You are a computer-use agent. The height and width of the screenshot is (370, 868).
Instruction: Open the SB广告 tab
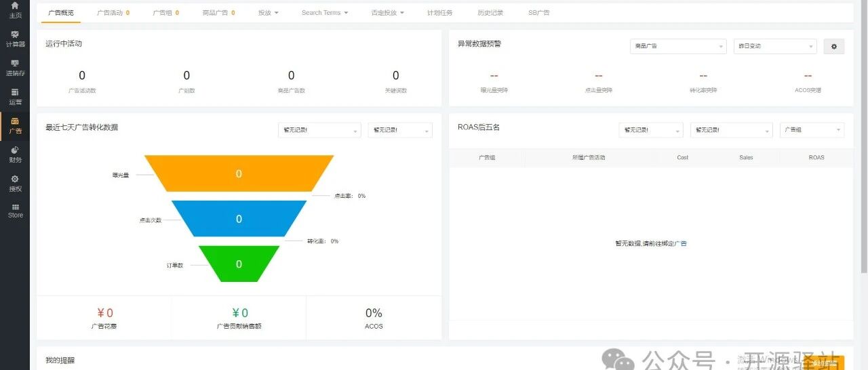coord(539,13)
